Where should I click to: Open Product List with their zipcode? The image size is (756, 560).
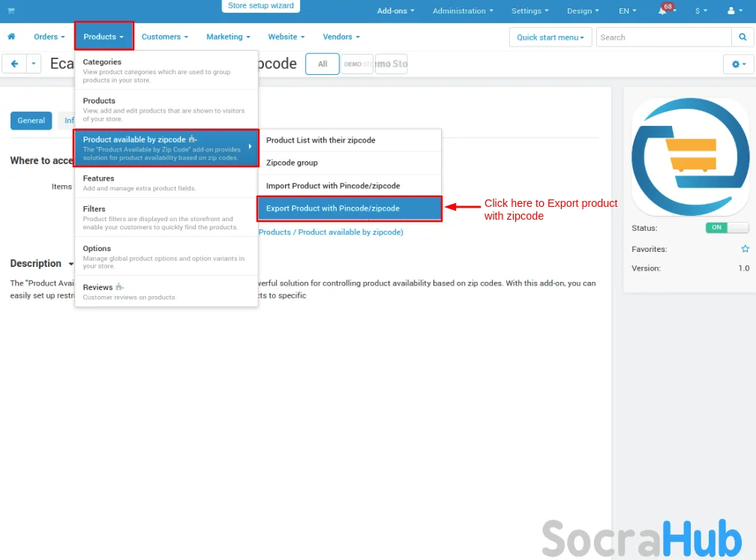[x=349, y=140]
